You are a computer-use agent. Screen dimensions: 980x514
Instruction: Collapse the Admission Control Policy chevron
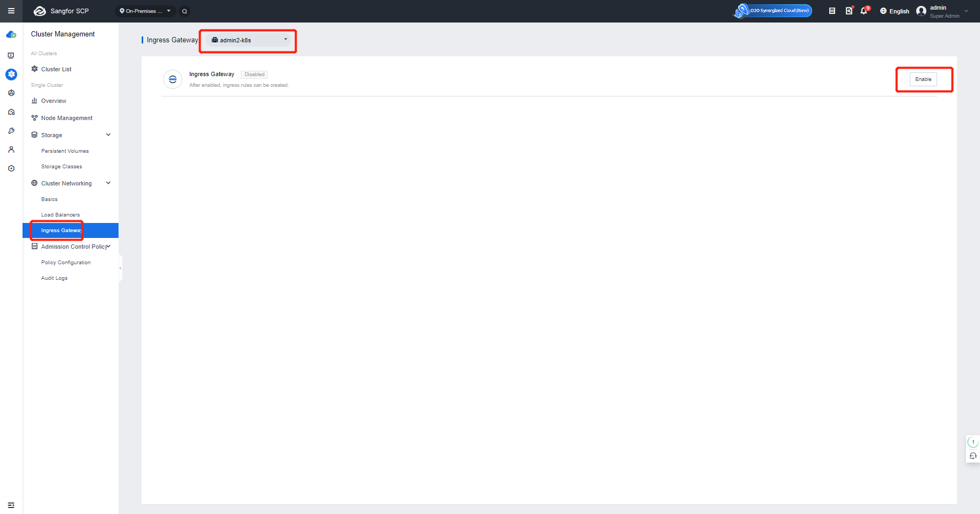109,247
